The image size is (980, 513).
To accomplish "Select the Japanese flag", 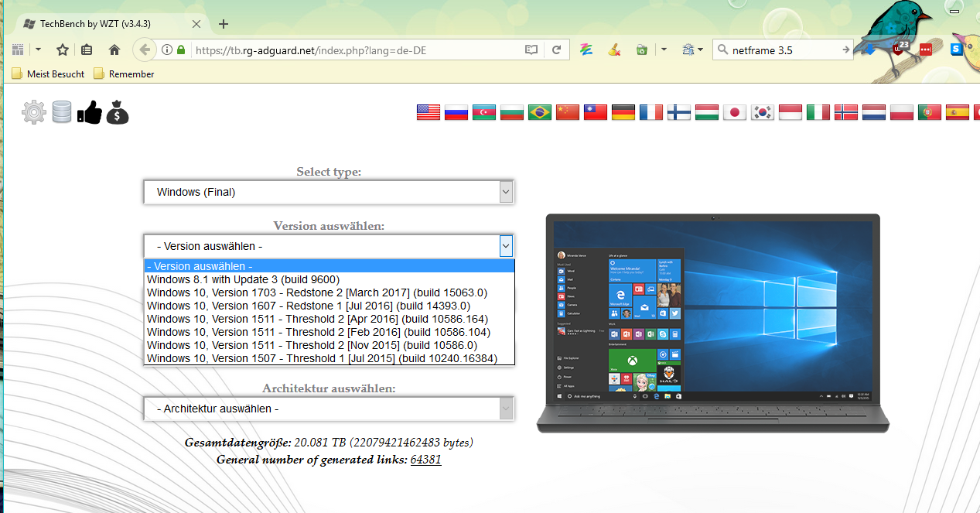I will coord(735,112).
